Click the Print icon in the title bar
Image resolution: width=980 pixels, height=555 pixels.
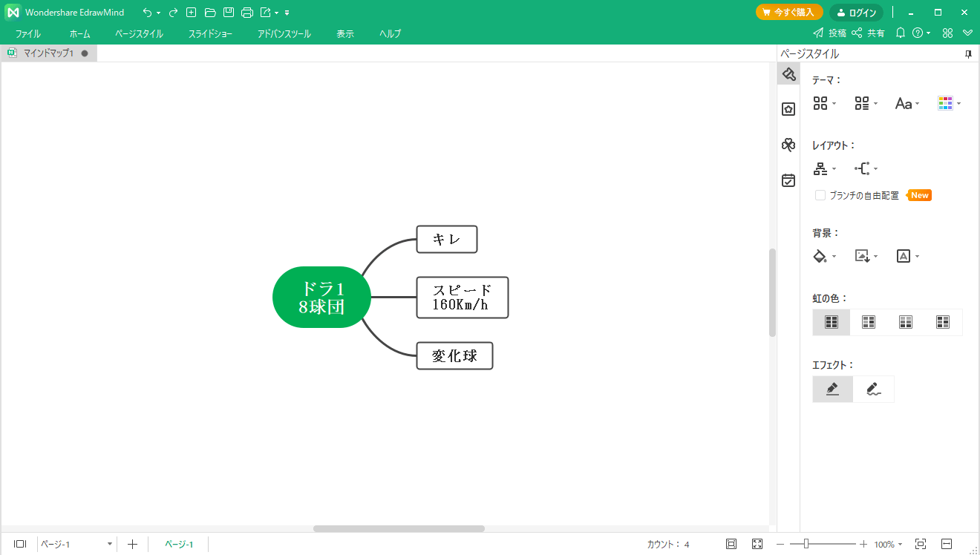pos(247,13)
